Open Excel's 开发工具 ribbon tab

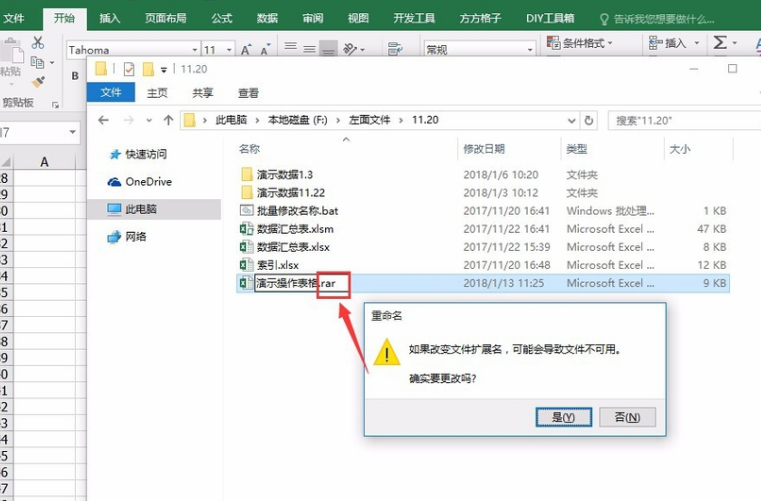[414, 18]
